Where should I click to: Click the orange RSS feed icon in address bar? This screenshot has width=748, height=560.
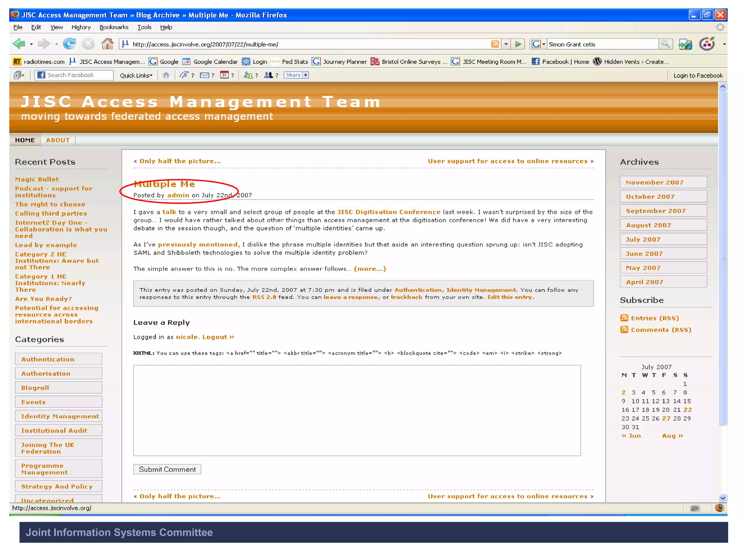click(495, 44)
